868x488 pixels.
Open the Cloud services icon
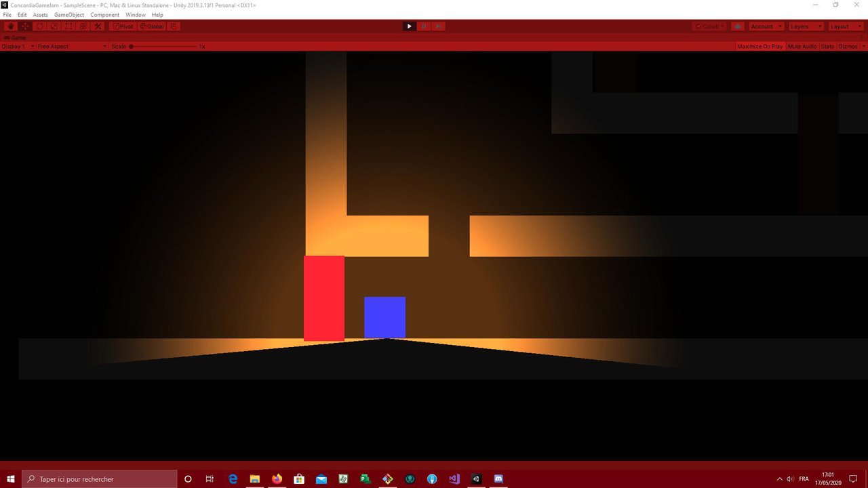tap(738, 26)
